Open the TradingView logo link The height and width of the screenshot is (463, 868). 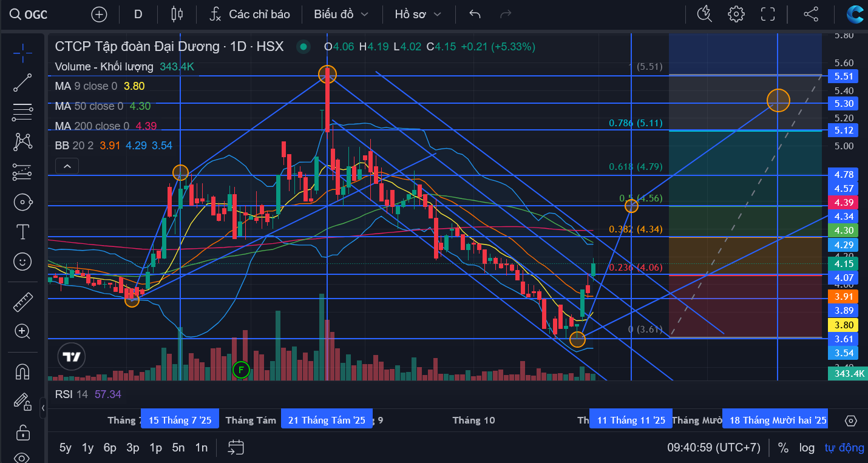(x=72, y=357)
